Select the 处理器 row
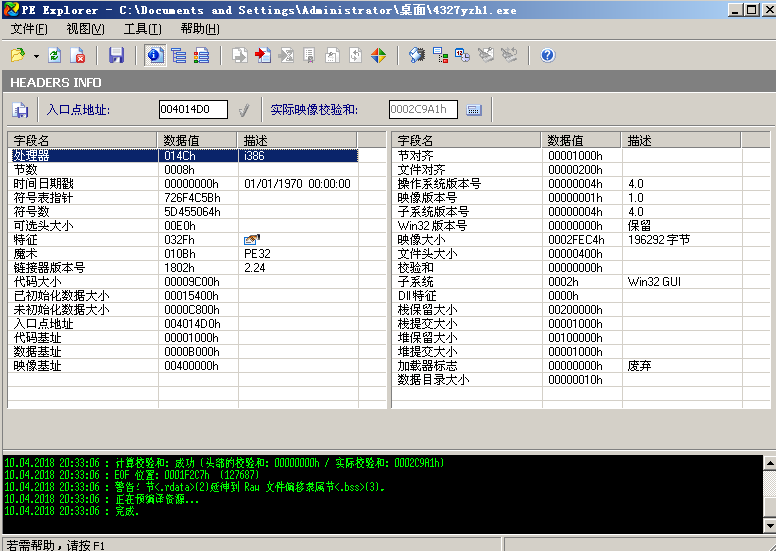The image size is (776, 551). coord(184,155)
